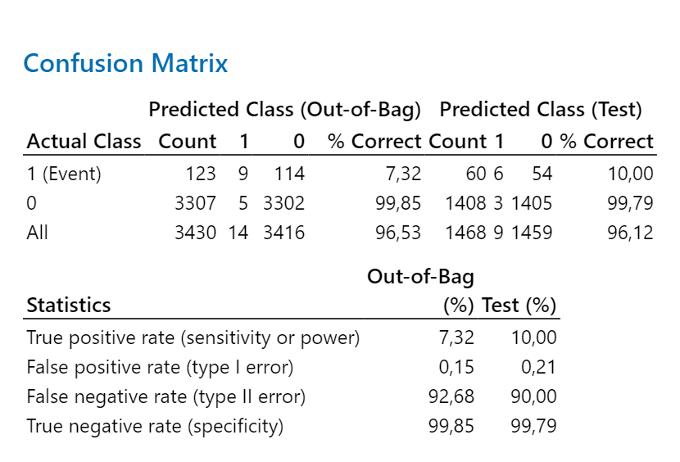Click the Confusion Matrix title
The image size is (680, 462).
pos(125,63)
